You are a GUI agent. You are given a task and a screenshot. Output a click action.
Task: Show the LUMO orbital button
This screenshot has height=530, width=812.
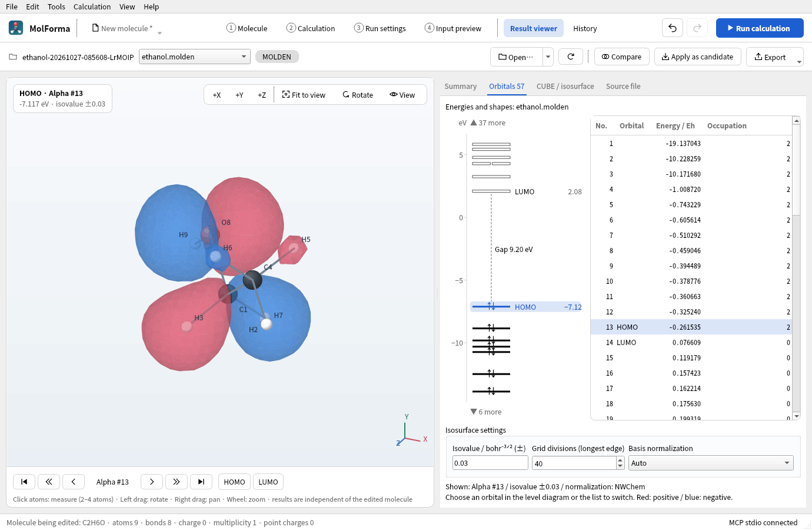tap(268, 482)
